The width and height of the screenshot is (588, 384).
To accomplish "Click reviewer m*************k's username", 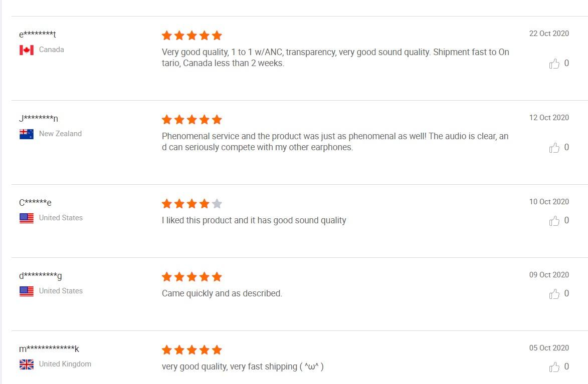I will coord(49,348).
